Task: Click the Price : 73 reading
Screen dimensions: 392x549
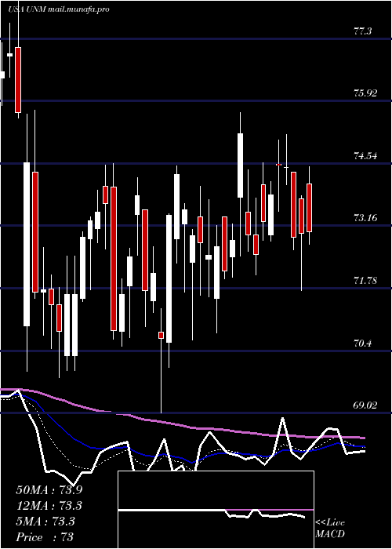Action: point(45,537)
